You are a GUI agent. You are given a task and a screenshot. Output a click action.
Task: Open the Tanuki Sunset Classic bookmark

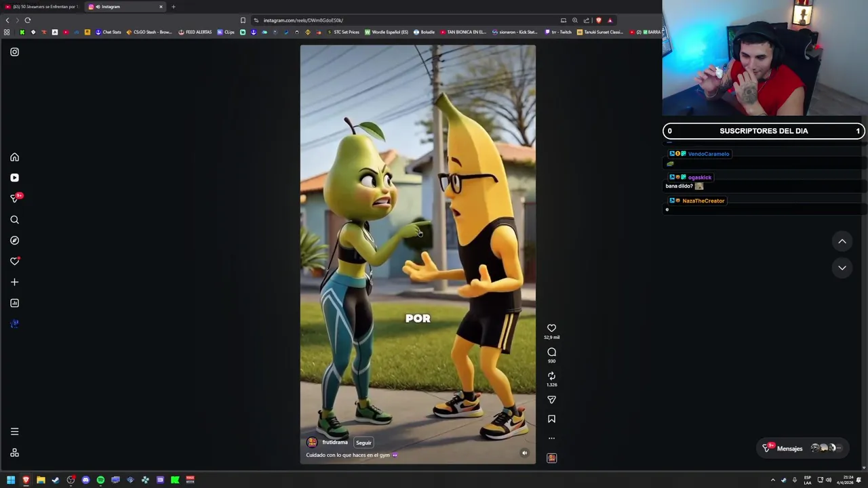click(x=600, y=32)
